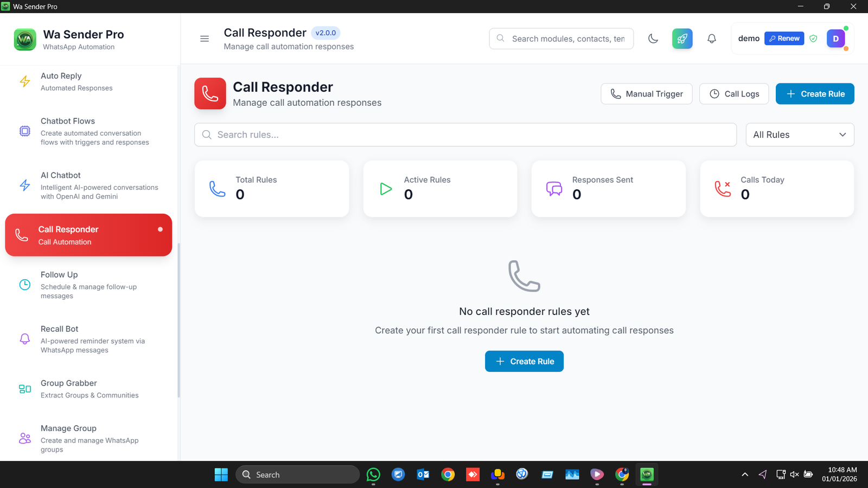Switch to the Call Logs view

click(x=734, y=94)
